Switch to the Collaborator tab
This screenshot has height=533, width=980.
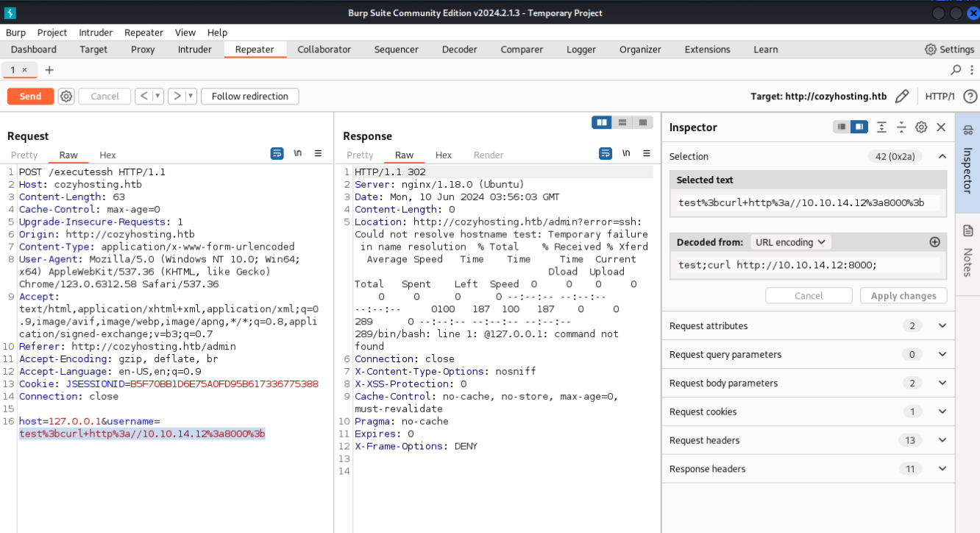[x=324, y=49]
